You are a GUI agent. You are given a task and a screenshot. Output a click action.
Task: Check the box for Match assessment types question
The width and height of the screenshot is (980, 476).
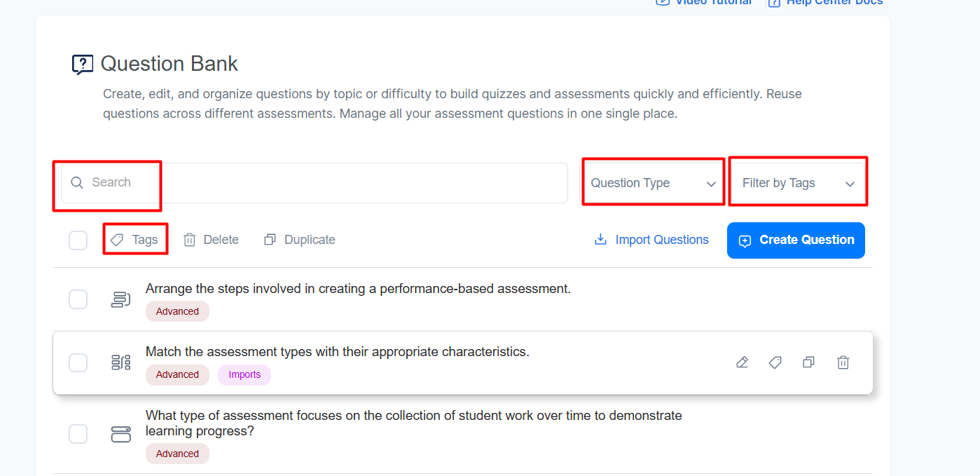(78, 362)
